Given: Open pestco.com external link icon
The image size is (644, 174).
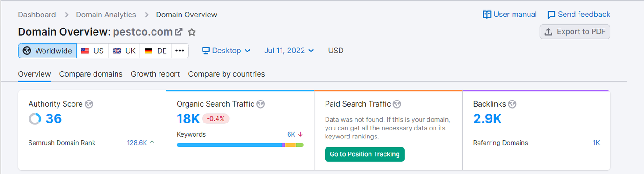Looking at the screenshot, I should point(179,32).
